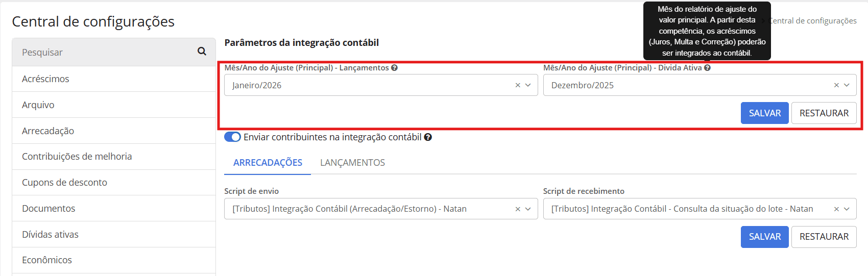The width and height of the screenshot is (868, 276).
Task: Expand the Script de envio dropdown
Action: (x=528, y=209)
